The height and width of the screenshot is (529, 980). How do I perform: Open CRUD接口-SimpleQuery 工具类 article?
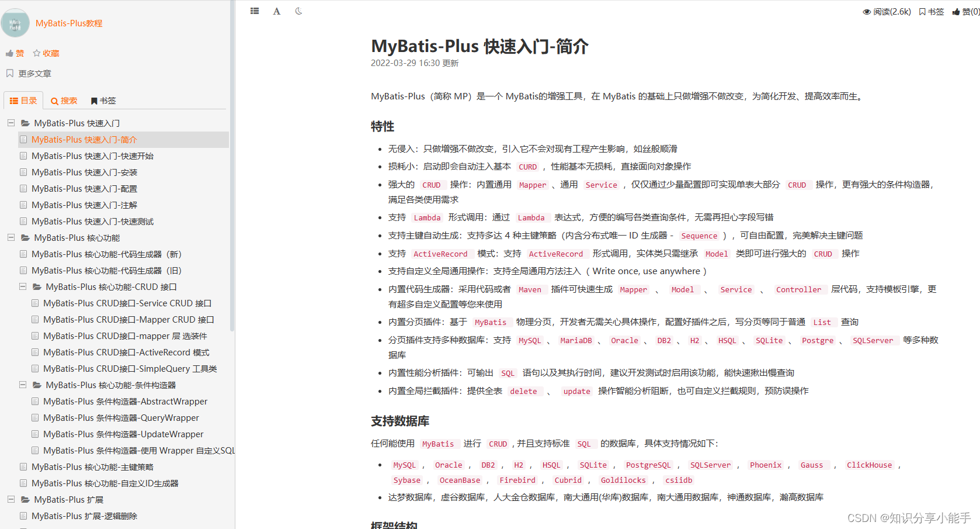click(130, 369)
